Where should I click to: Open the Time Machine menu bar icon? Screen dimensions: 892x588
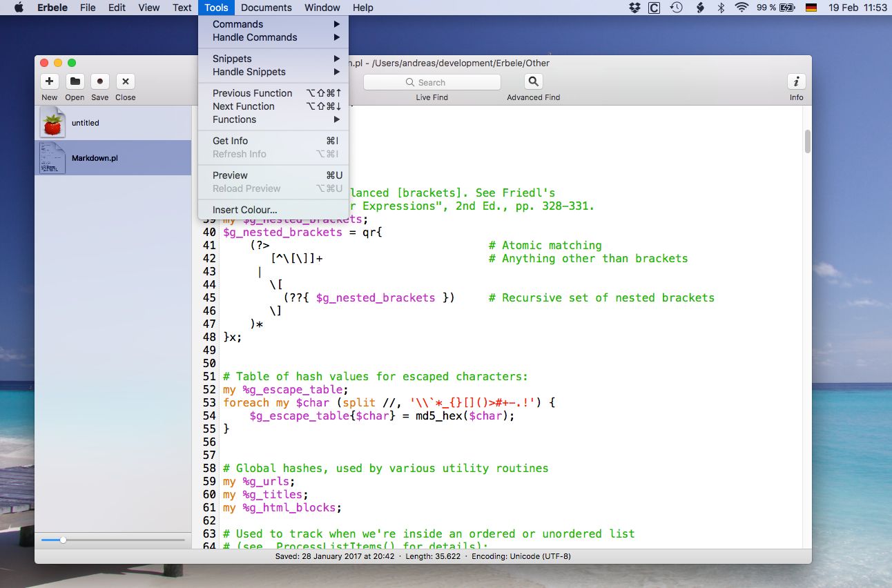point(677,8)
